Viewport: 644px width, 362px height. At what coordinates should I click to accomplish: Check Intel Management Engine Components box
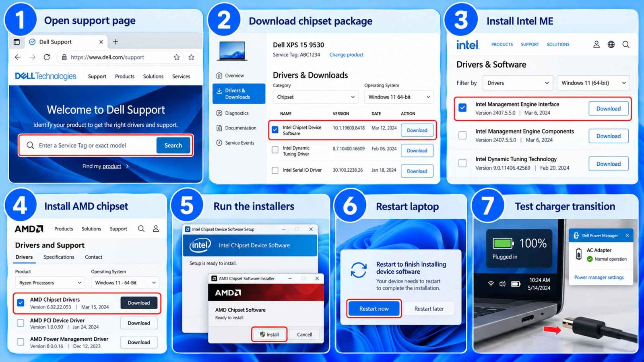click(x=462, y=135)
